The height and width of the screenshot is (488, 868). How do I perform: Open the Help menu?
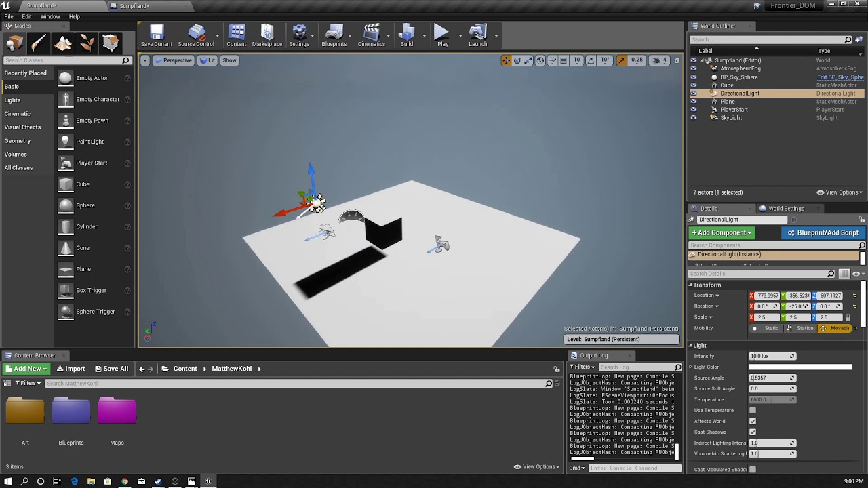click(x=75, y=16)
